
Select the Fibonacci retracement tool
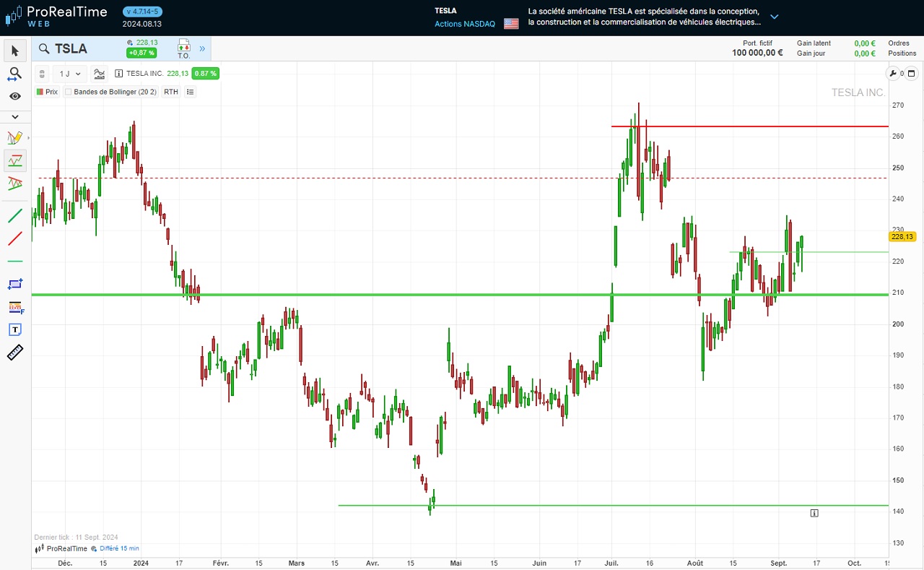(15, 307)
